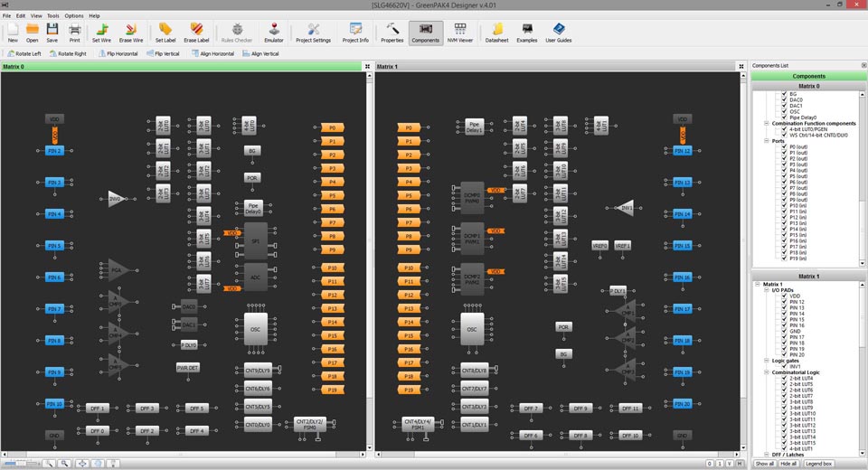Open the User Guides
This screenshot has width=868, height=470.
tap(559, 33)
